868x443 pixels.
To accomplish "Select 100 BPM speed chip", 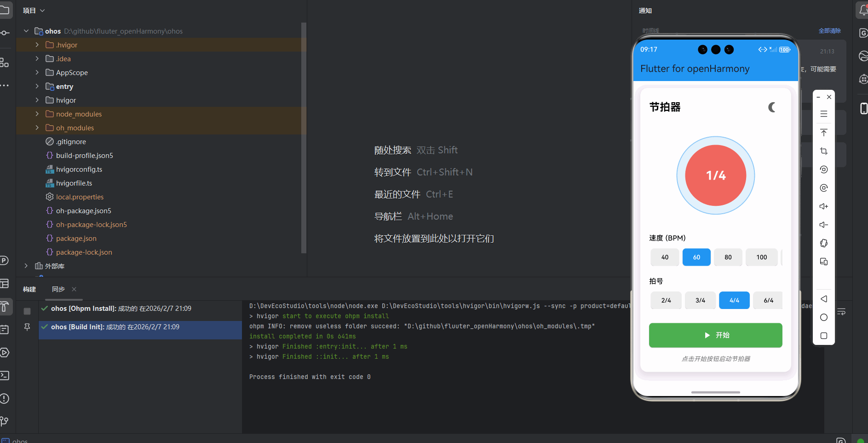I will [762, 257].
